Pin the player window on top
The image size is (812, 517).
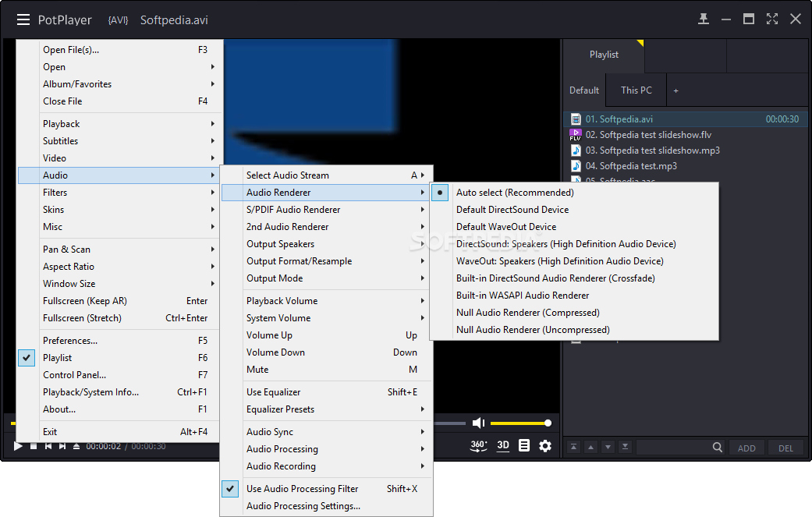point(704,19)
